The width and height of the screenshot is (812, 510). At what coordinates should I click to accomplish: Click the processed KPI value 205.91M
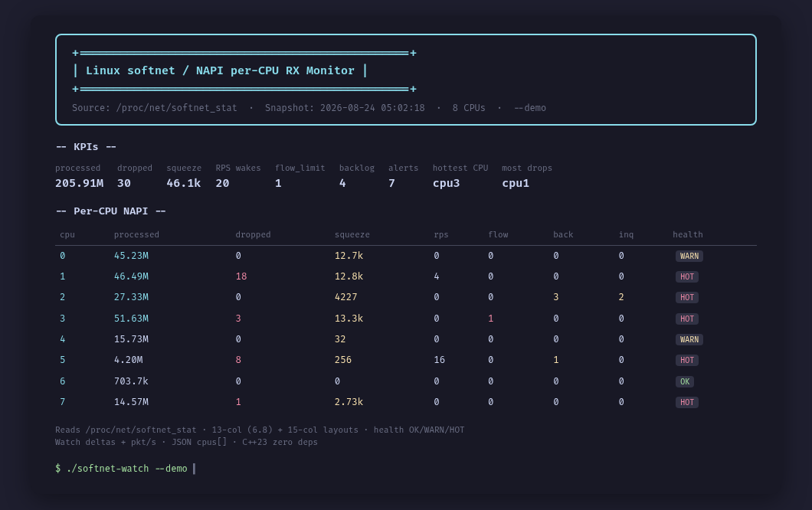pos(79,183)
